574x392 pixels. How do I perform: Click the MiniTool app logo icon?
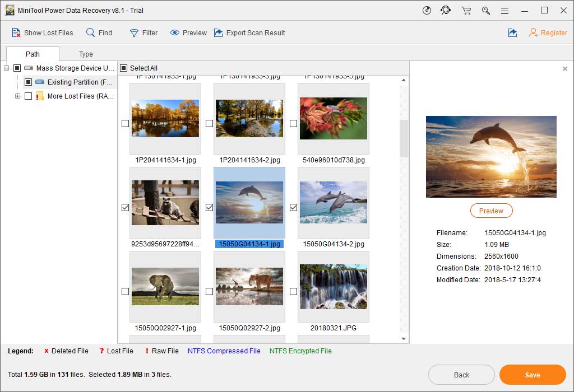(x=10, y=10)
